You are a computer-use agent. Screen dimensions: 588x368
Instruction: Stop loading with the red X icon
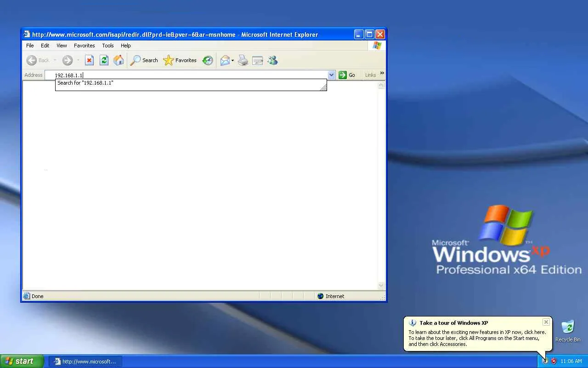point(90,60)
